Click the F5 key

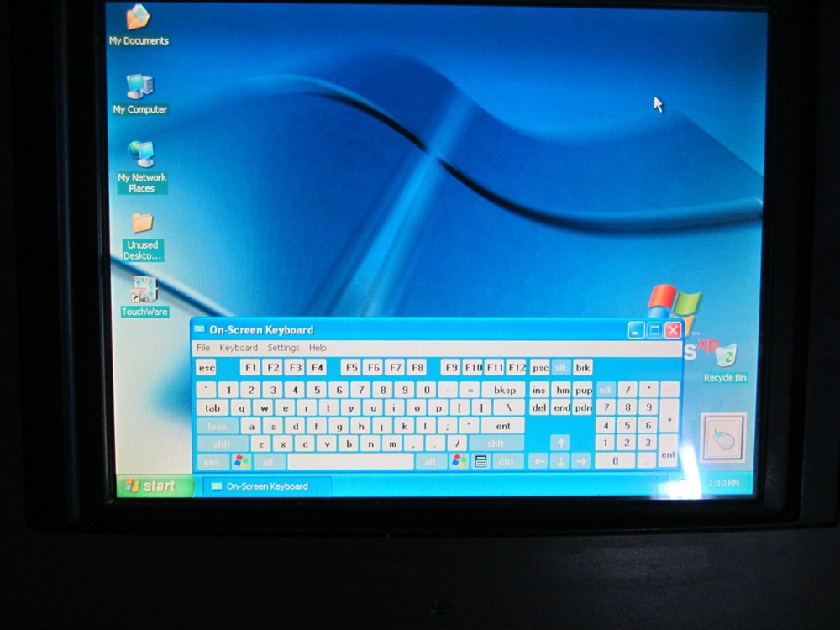click(351, 368)
